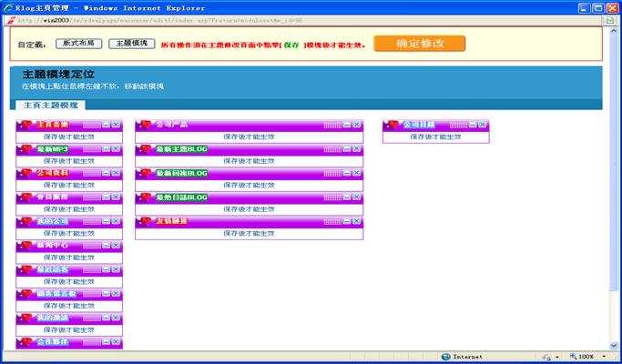Close the 最新MP3 module

coord(116,149)
